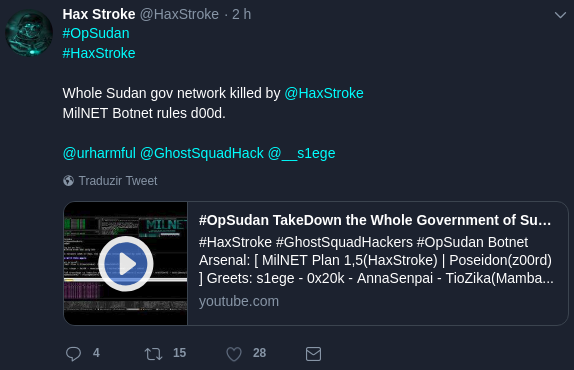Screen dimensions: 574x370
Task: Retweet using the retweet arrows icon
Action: [x=153, y=354]
